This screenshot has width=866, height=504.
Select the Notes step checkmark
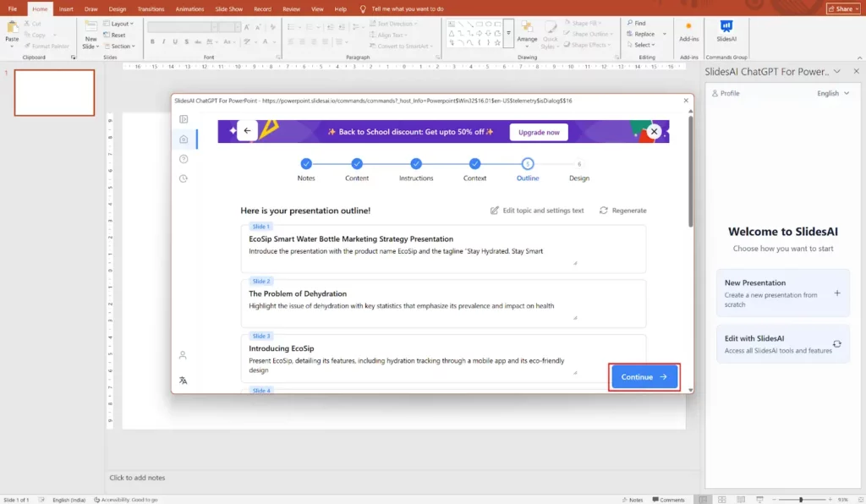[x=306, y=164]
